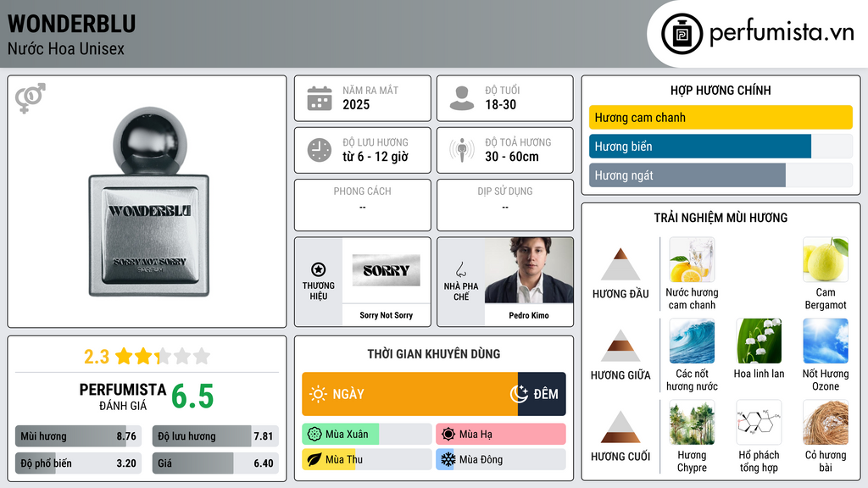This screenshot has height=488, width=868.
Task: Open the Pedro Kimo perfumer link
Action: pos(529,315)
